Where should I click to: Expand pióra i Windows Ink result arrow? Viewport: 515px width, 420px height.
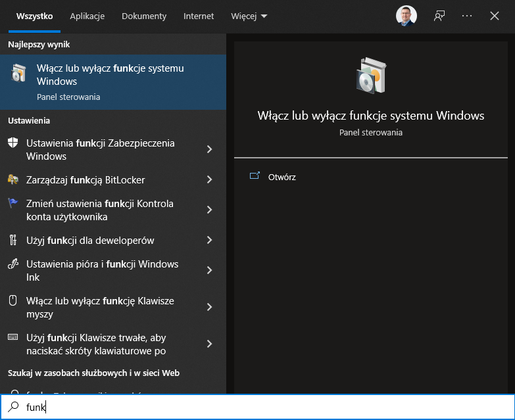pyautogui.click(x=209, y=270)
